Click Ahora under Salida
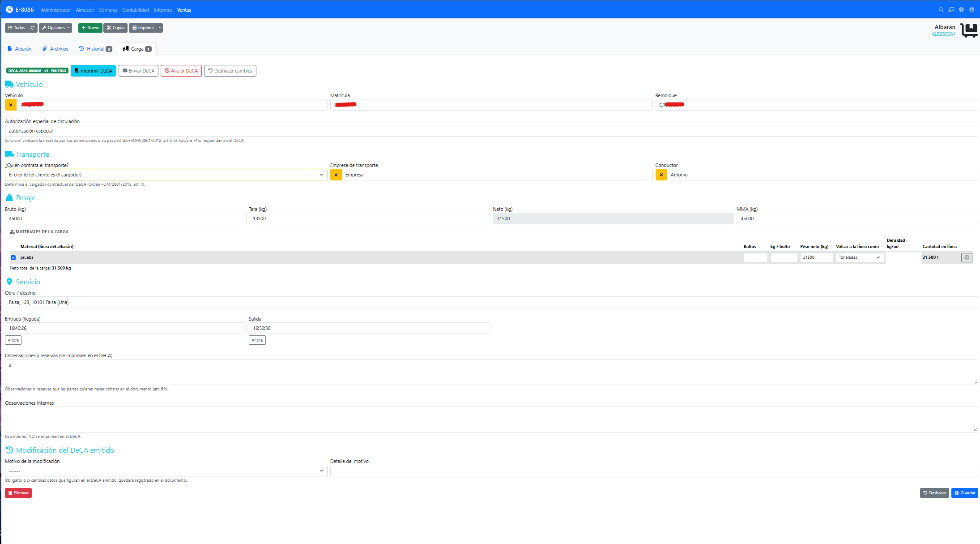Viewport: 980px width, 544px height. coord(257,340)
